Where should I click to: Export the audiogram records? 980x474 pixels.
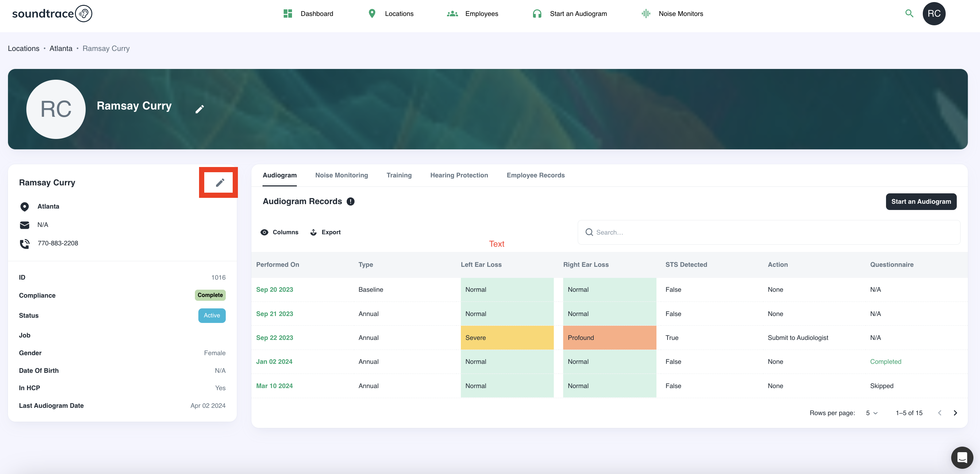[325, 232]
